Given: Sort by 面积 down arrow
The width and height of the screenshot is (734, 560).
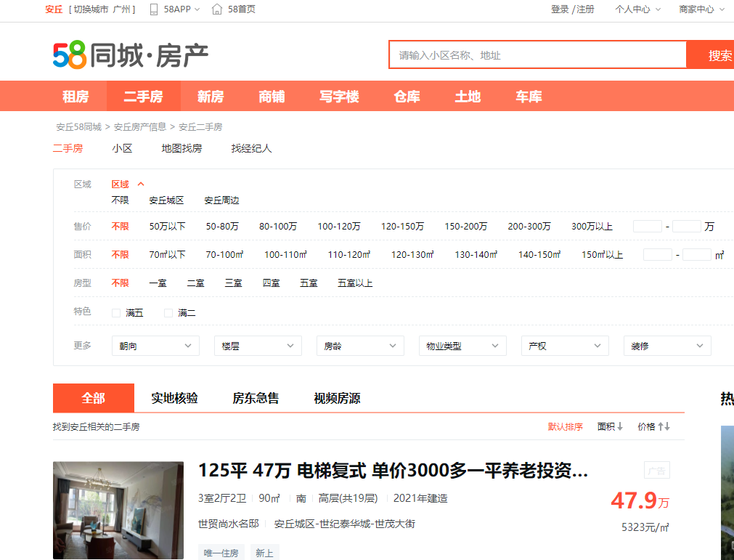Looking at the screenshot, I should point(620,426).
